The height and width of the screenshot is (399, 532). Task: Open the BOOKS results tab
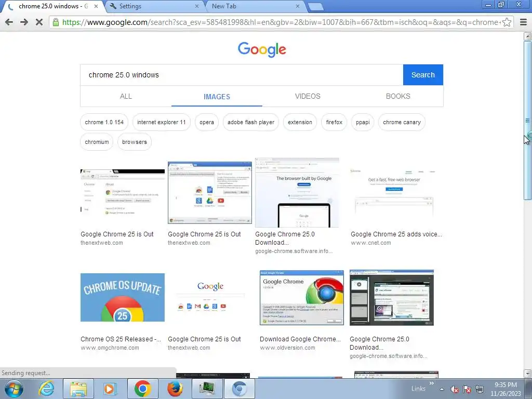[x=398, y=96]
